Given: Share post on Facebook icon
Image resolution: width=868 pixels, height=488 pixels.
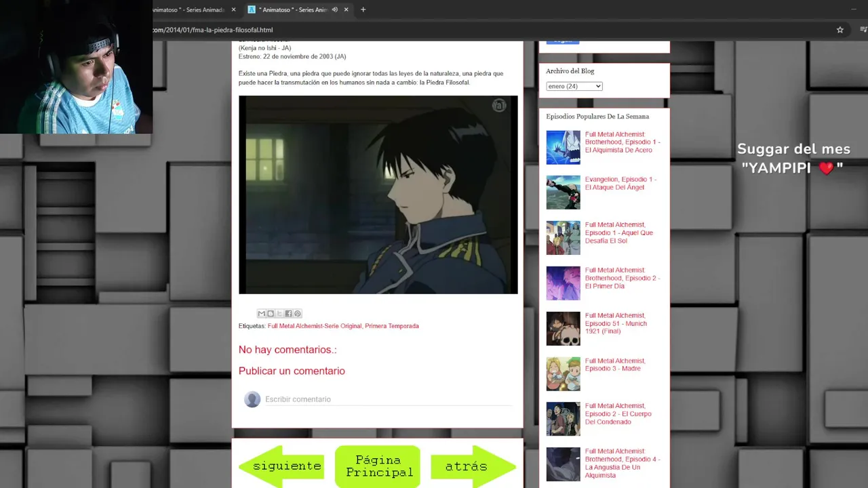Looking at the screenshot, I should tap(288, 314).
